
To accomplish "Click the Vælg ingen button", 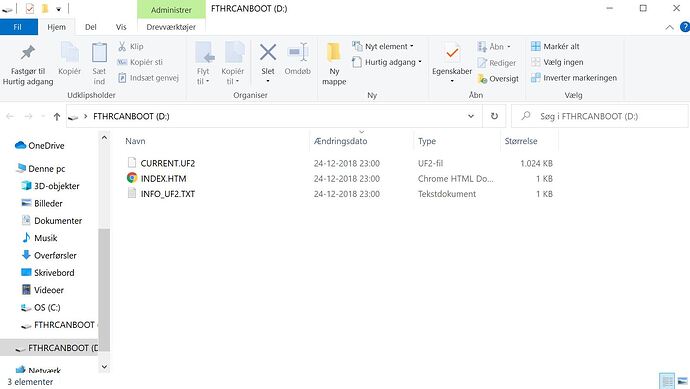I will (x=557, y=62).
